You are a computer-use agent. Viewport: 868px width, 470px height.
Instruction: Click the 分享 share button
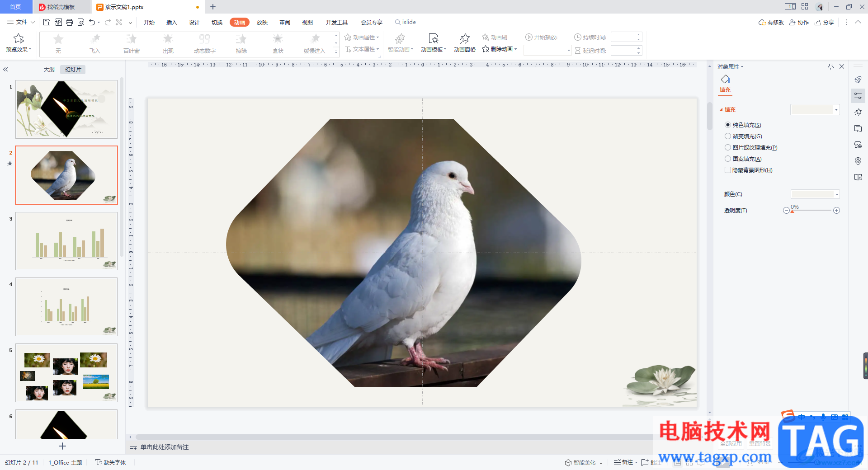point(825,22)
